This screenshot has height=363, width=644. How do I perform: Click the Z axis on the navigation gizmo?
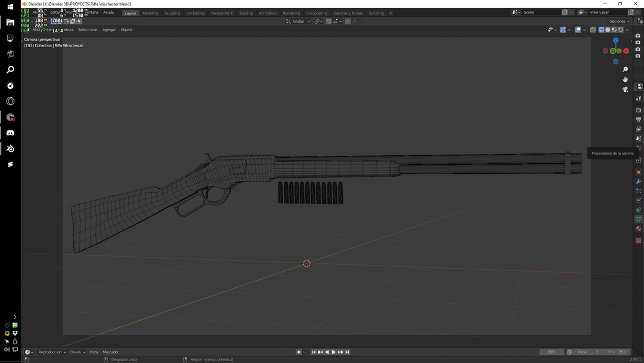tap(616, 39)
